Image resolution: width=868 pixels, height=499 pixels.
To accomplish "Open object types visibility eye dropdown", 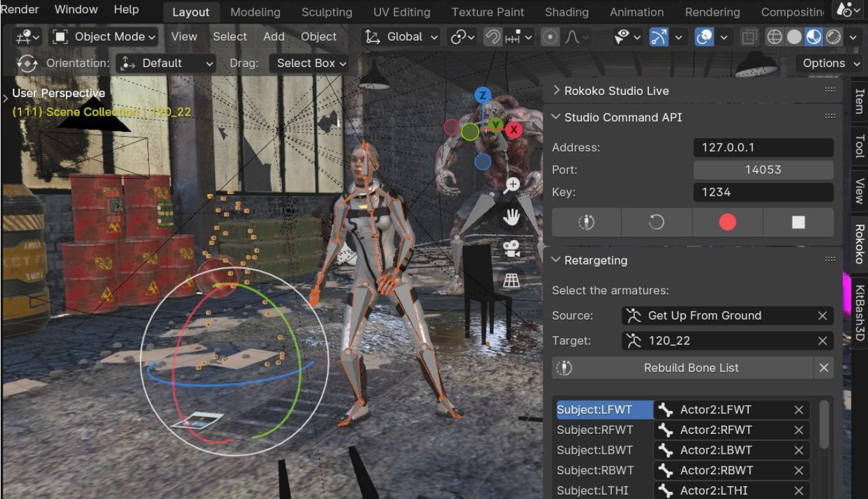I will coord(627,37).
